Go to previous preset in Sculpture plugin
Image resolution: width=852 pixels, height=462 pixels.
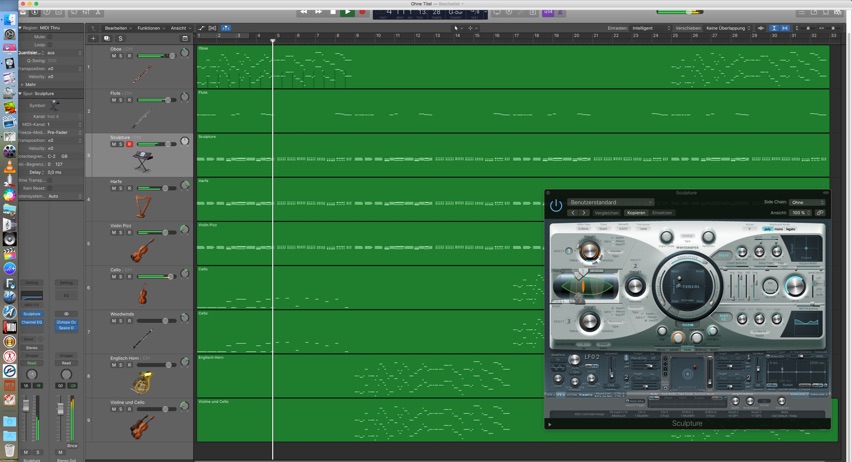pos(573,213)
